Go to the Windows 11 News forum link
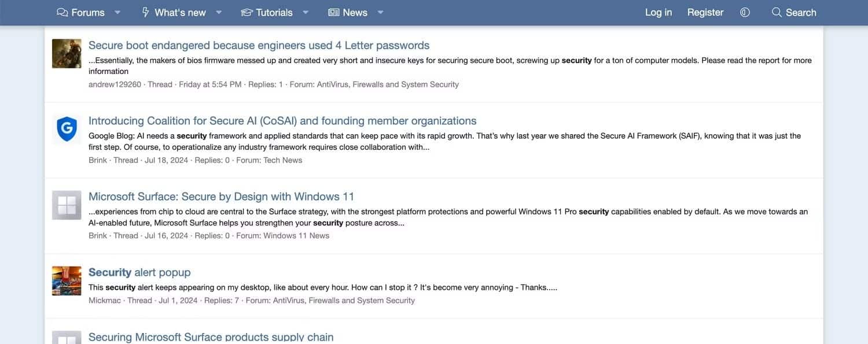 pos(296,236)
